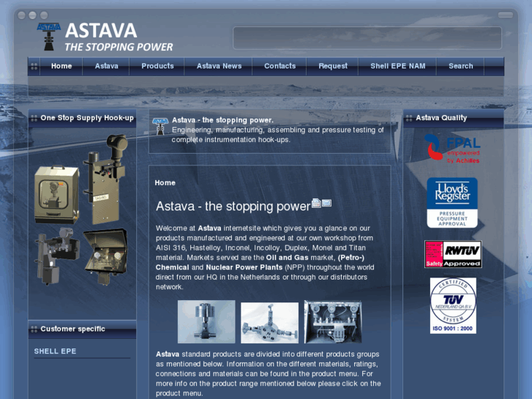Click the Customer specific panel header
Screen dimensions: 532x399
click(x=82, y=329)
